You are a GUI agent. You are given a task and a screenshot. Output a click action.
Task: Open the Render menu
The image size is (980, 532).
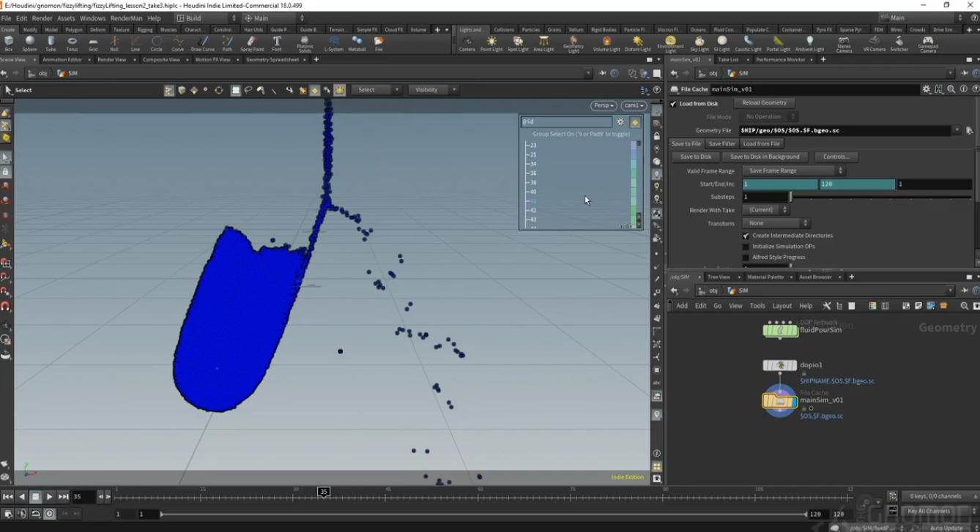tap(42, 18)
